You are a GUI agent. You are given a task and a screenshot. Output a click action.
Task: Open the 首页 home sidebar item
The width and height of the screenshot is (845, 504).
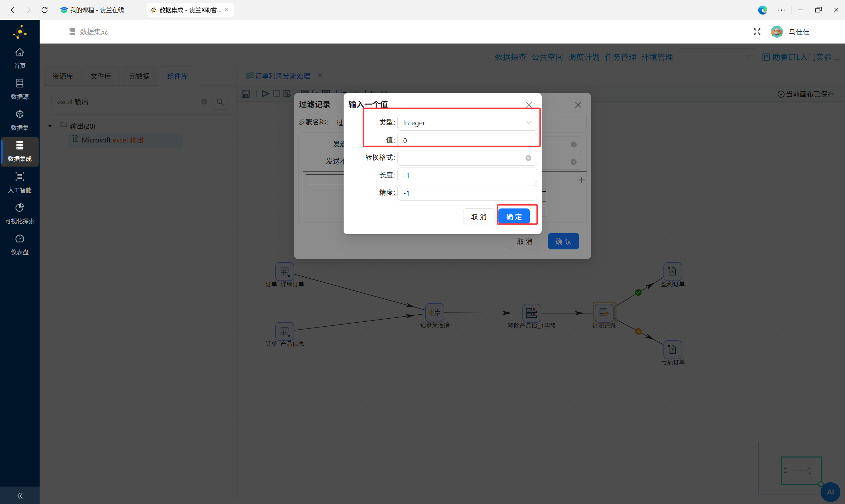[x=20, y=58]
